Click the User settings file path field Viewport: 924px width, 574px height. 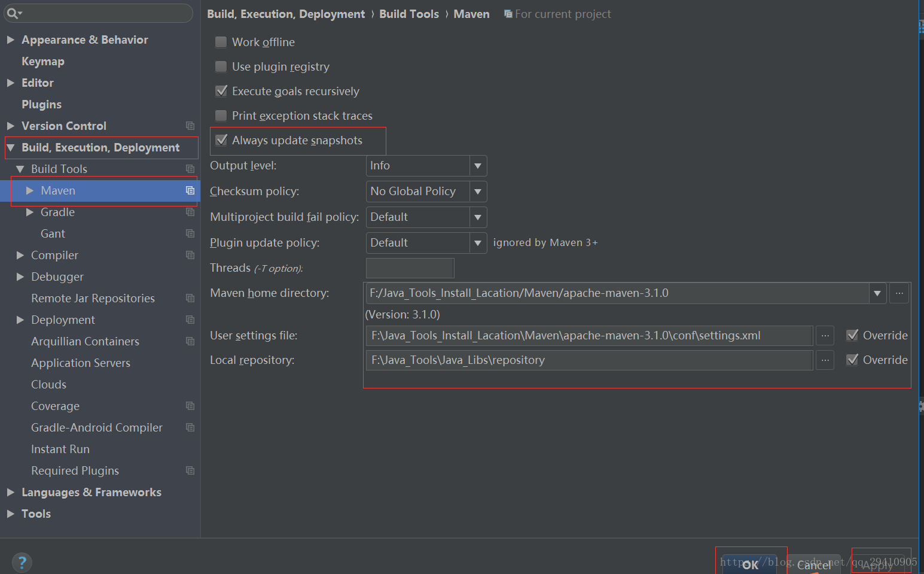(589, 336)
